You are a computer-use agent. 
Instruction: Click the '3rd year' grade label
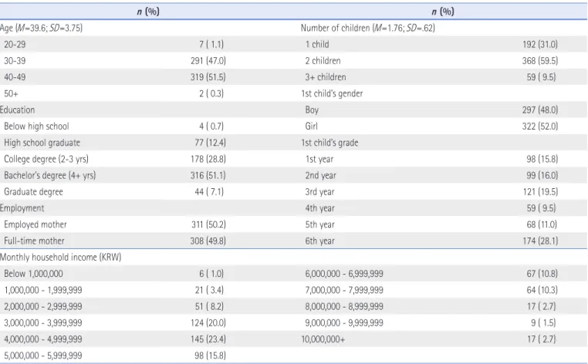pos(320,192)
